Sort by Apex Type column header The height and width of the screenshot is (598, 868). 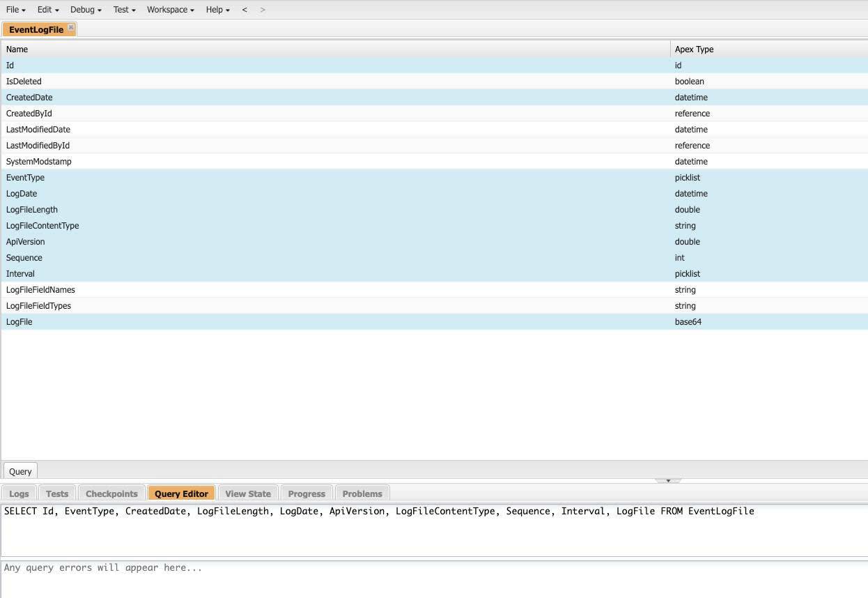(x=769, y=49)
